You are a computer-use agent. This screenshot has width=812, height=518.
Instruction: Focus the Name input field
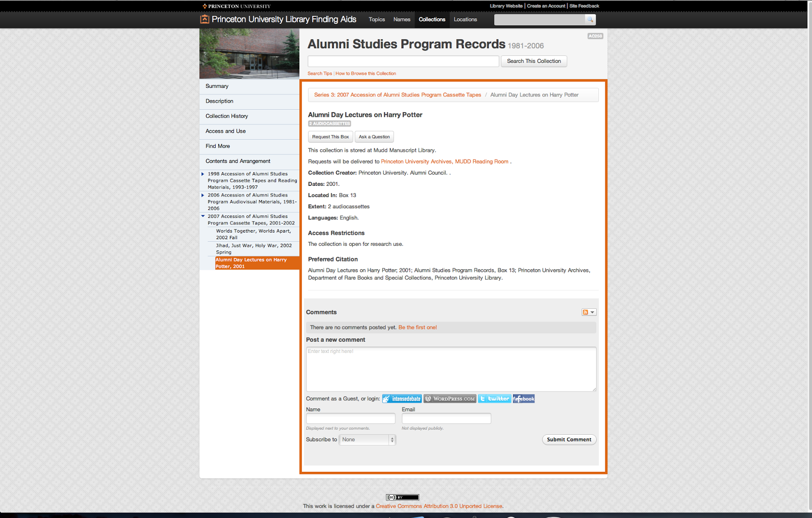point(351,418)
